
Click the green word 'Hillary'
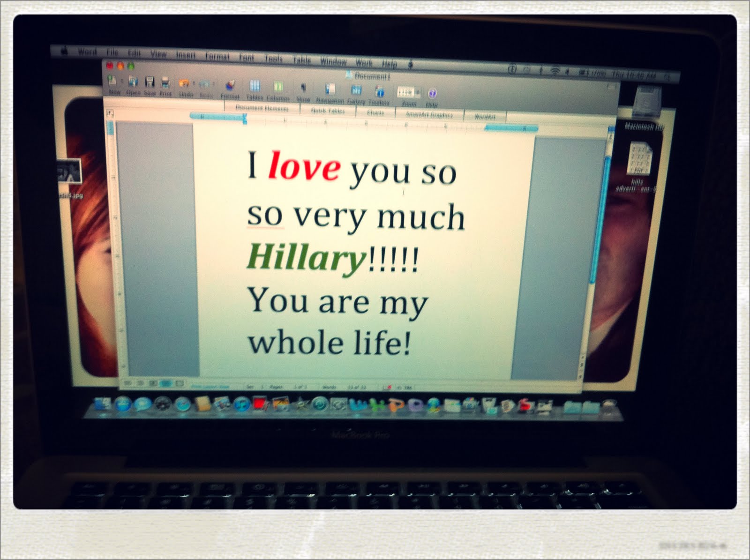point(306,257)
